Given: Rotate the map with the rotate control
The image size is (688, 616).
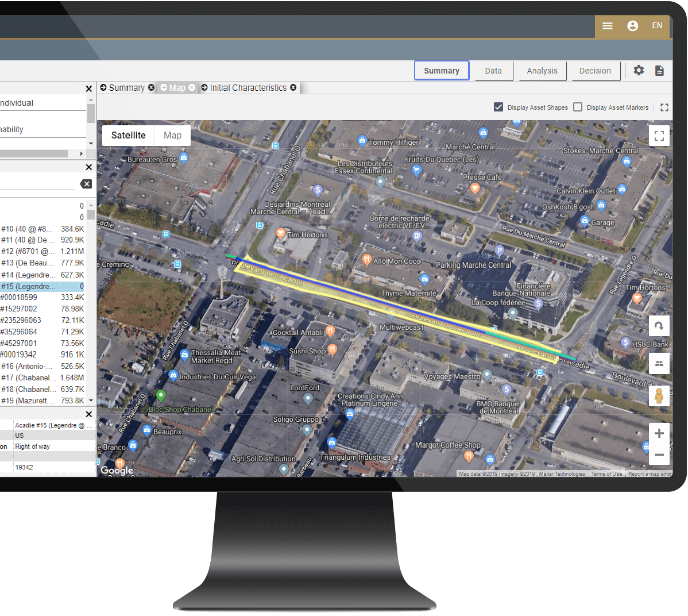Looking at the screenshot, I should pyautogui.click(x=659, y=326).
